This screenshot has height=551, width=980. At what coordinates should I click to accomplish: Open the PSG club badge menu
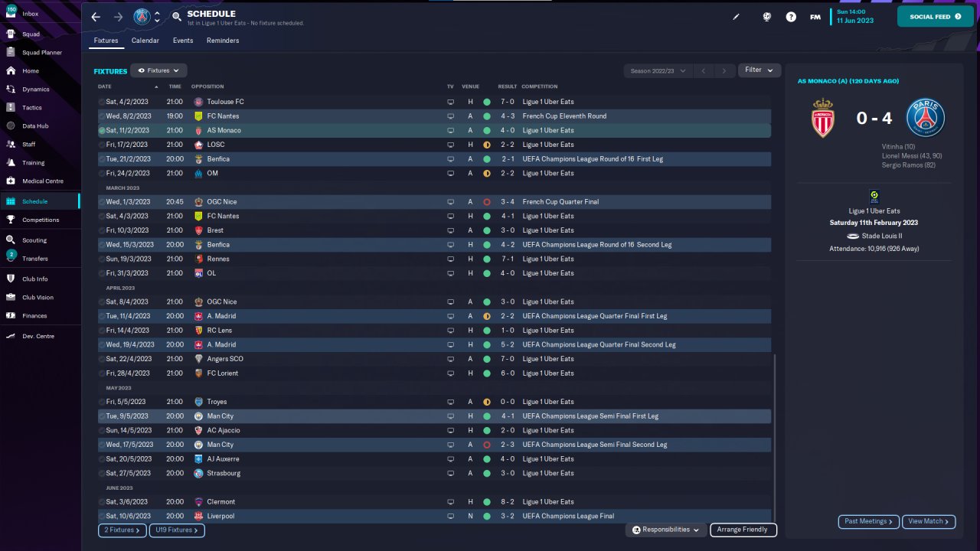142,17
